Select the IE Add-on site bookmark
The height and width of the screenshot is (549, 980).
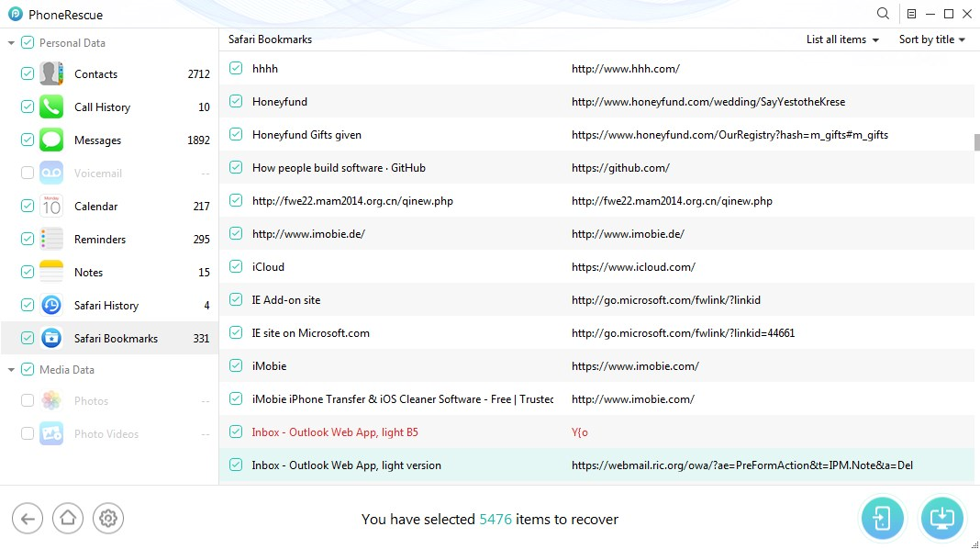[596, 299]
